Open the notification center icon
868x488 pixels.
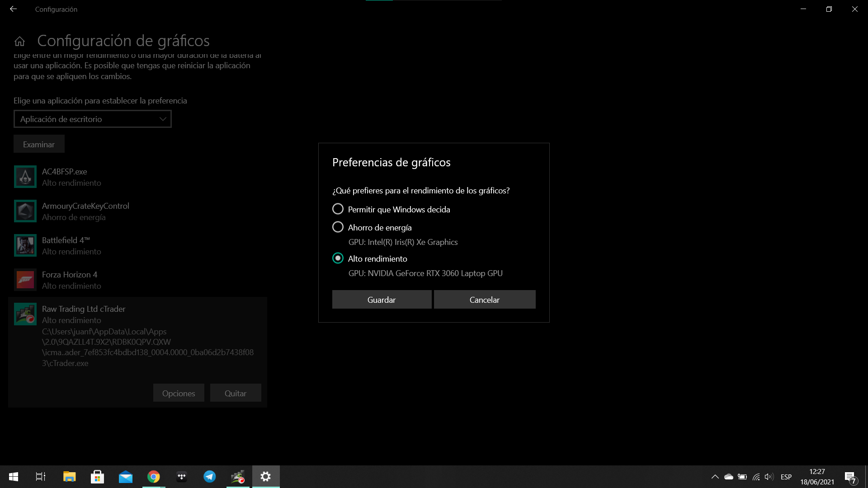850,477
